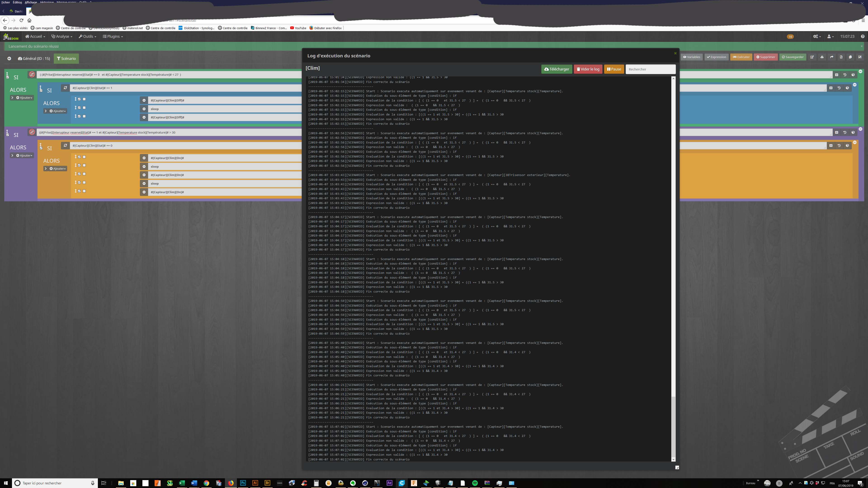
Task: Click the Rechercher field in log dialog
Action: pos(650,69)
